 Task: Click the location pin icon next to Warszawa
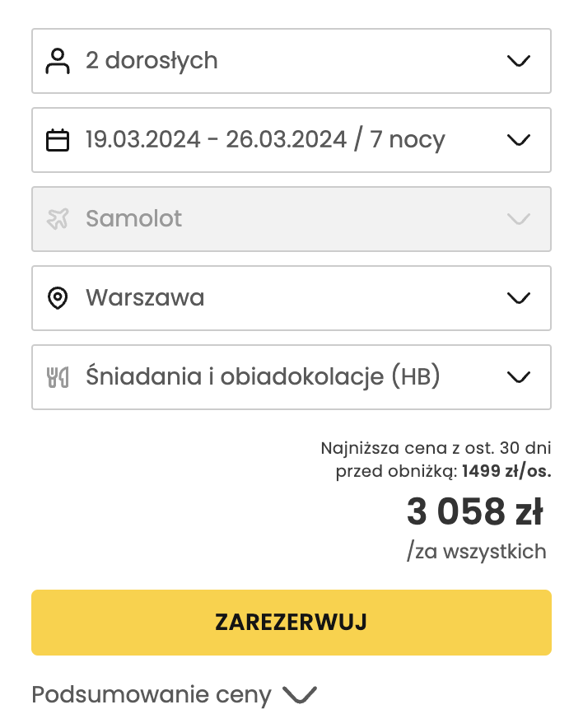pyautogui.click(x=58, y=297)
